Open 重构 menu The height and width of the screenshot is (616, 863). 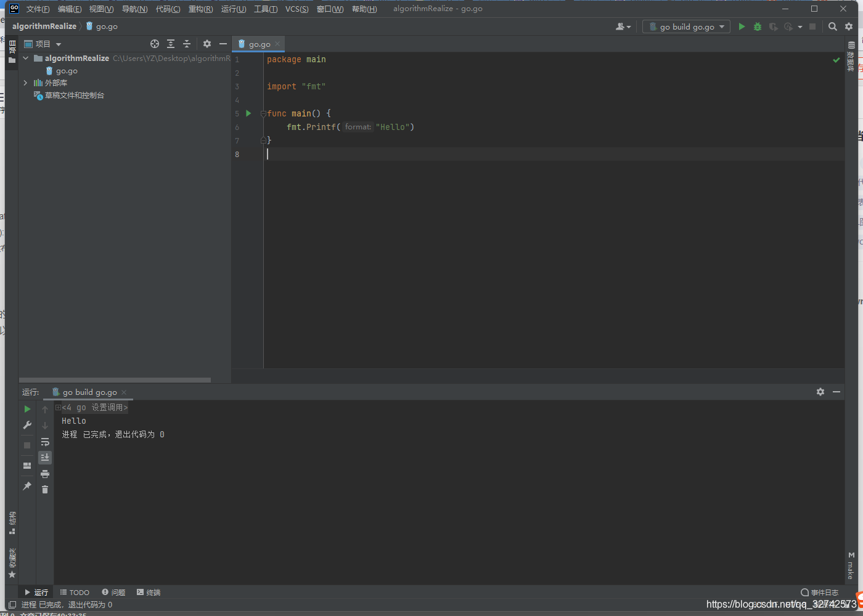pyautogui.click(x=200, y=9)
